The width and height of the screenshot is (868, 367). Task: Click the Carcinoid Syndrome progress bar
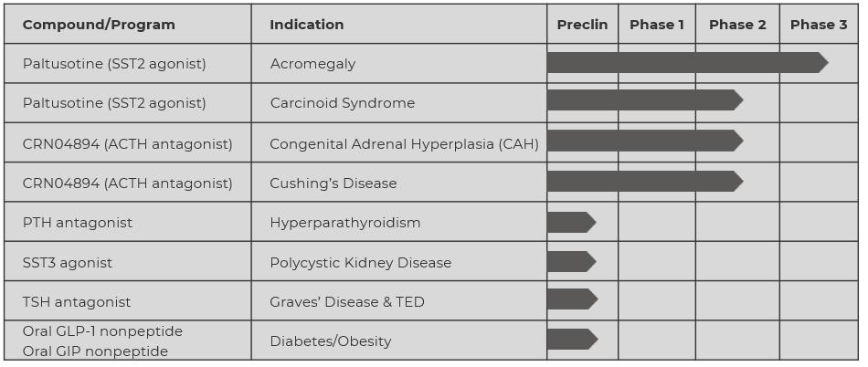[643, 100]
